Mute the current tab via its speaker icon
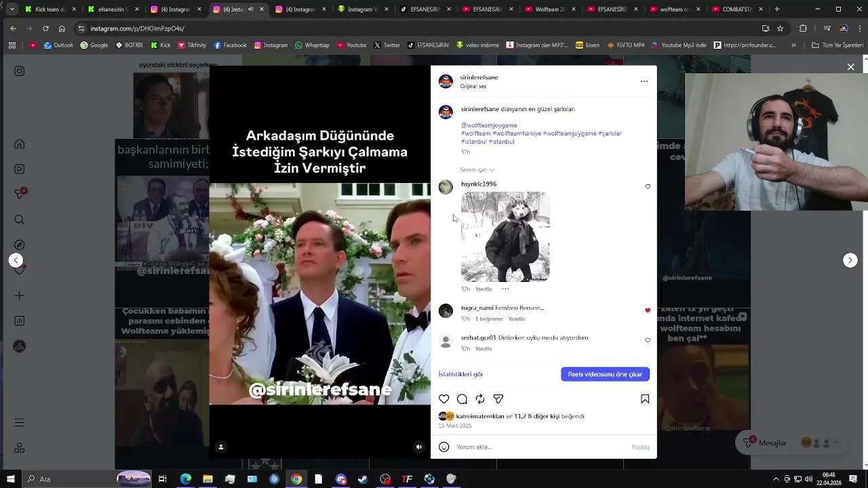Viewport: 868px width, 488px height. (251, 9)
